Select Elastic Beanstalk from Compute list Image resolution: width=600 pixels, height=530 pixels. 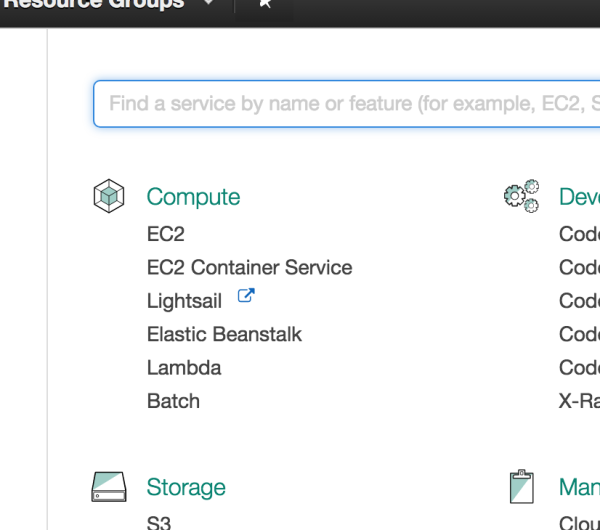(x=224, y=334)
